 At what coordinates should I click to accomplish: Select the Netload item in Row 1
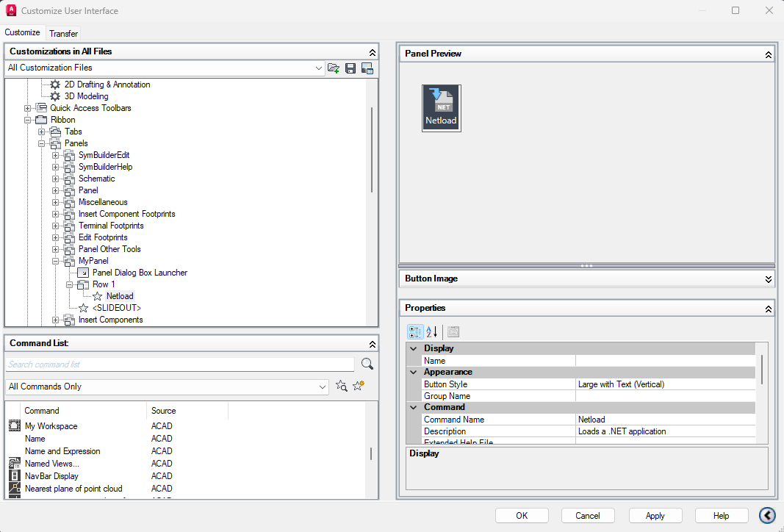click(120, 295)
